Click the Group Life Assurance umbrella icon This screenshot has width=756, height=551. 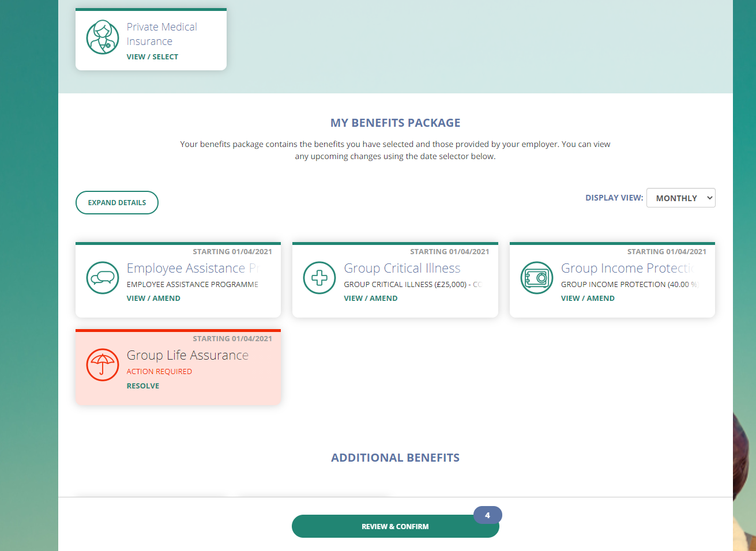103,365
